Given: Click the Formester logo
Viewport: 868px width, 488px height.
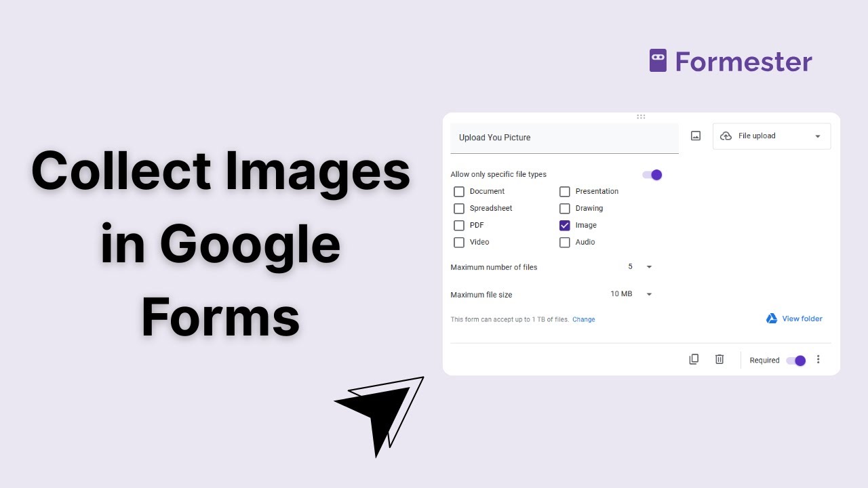Looking at the screenshot, I should [x=730, y=62].
